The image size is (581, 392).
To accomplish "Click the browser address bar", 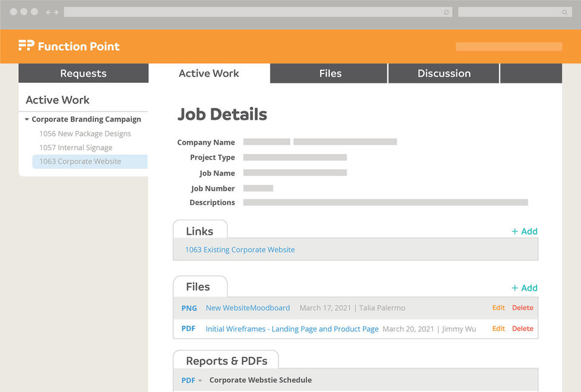I will pos(254,12).
